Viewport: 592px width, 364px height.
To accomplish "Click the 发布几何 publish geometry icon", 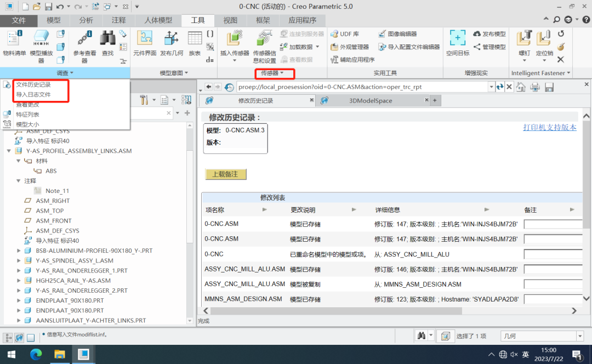I will (x=172, y=41).
